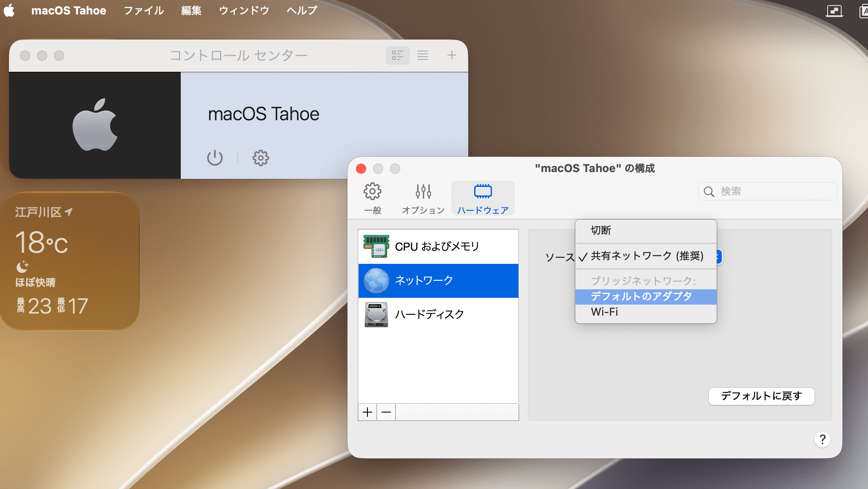
Task: Click the network globe icon
Action: pos(376,281)
